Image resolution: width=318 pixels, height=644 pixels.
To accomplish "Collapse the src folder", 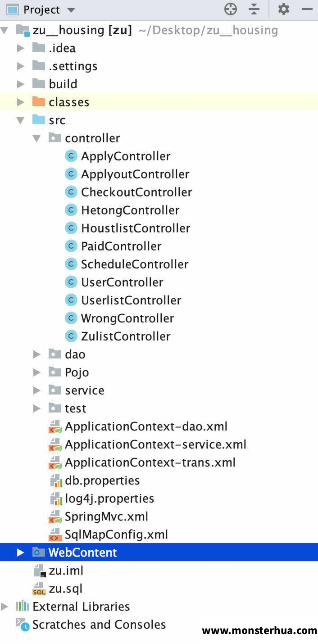I will click(x=21, y=120).
